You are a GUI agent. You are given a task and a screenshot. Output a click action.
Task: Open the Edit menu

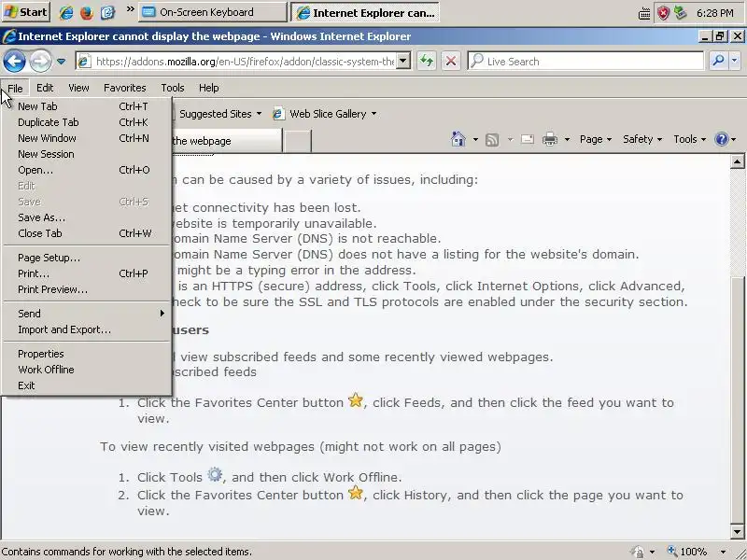(x=45, y=88)
